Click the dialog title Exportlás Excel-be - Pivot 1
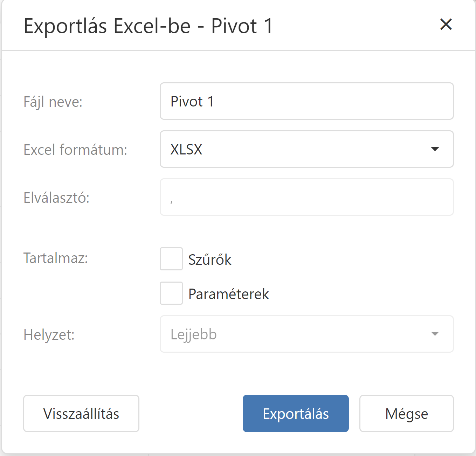Screen dimensions: 476x456 (x=148, y=26)
